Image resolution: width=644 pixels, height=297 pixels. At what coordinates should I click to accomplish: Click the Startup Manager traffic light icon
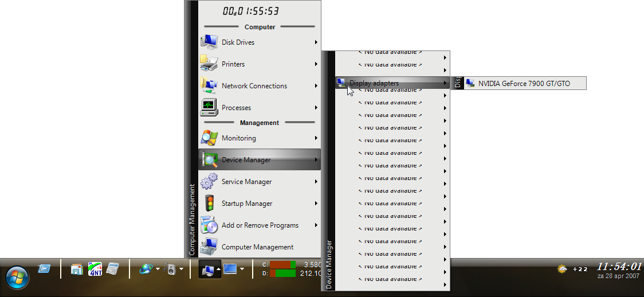pos(209,204)
